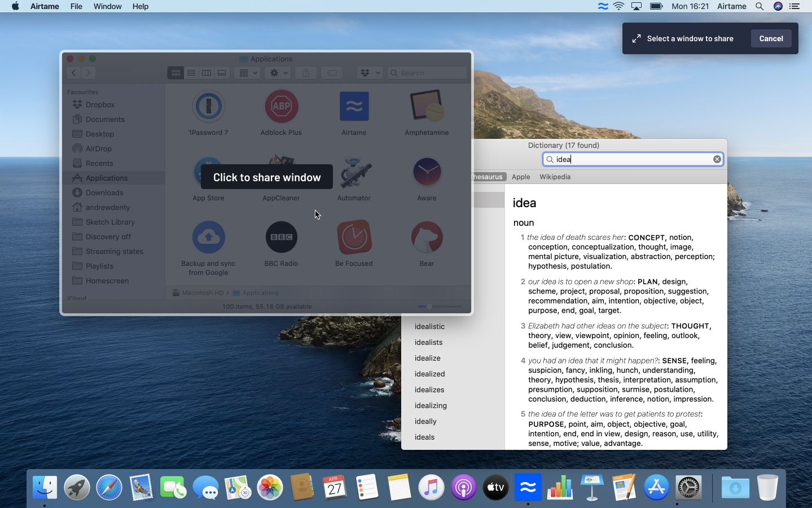The height and width of the screenshot is (508, 812).
Task: Click the Finder share button
Action: click(306, 73)
